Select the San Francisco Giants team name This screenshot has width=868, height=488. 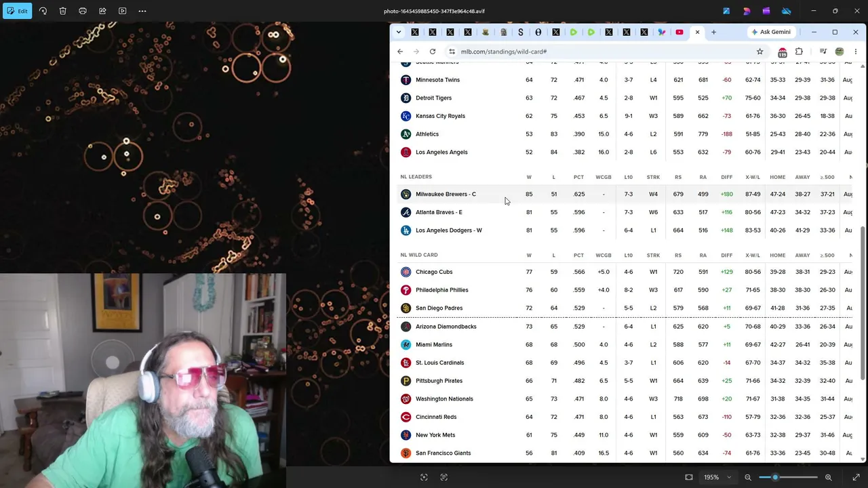[x=443, y=453]
